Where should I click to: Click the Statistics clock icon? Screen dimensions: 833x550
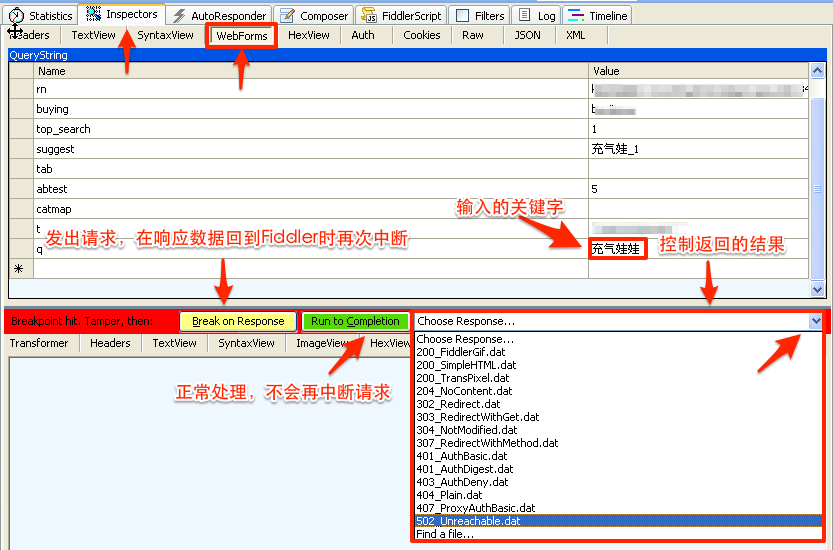(x=16, y=15)
